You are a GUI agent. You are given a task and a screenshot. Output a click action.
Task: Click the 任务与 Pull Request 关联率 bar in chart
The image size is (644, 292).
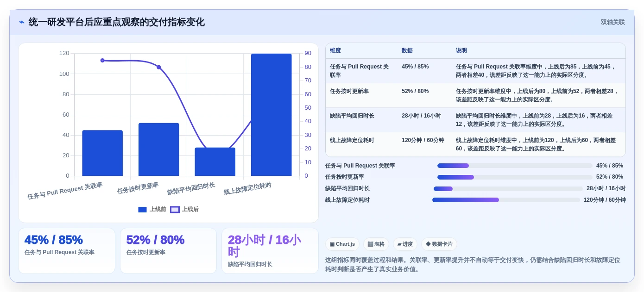tap(102, 153)
